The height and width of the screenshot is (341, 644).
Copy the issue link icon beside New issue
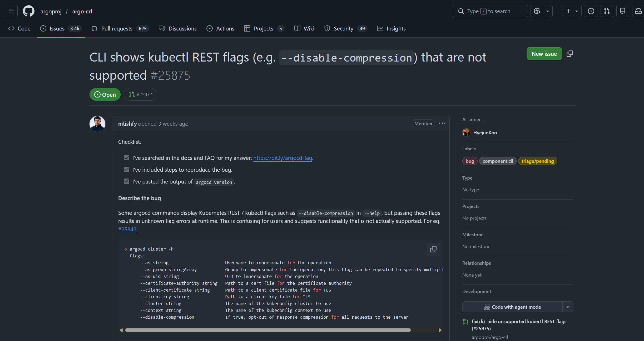coord(569,54)
